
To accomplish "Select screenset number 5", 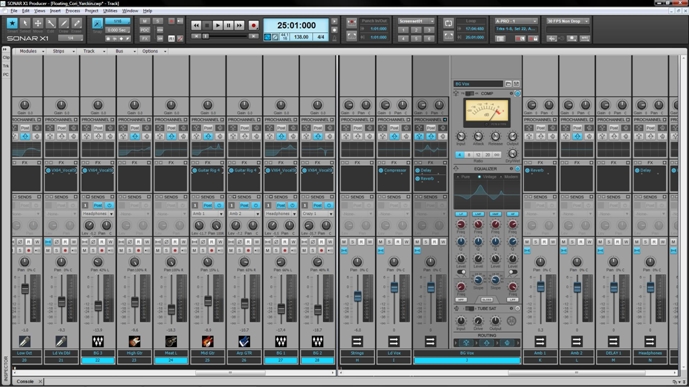I will 416,38.
